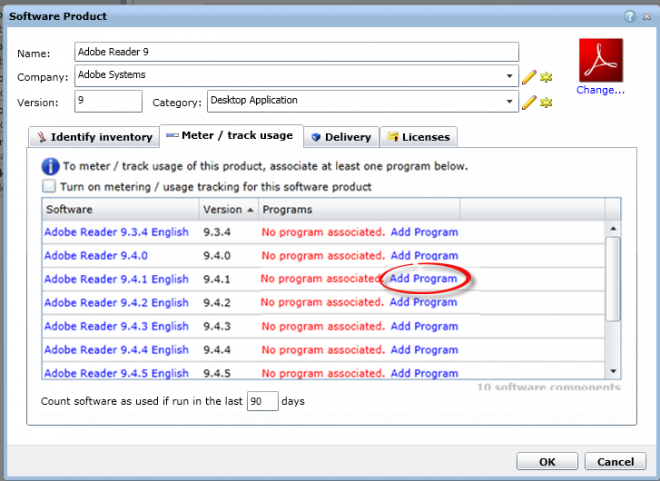Add Program for Adobe Reader 9.3.4
Viewport: 660px width, 481px height.
[x=424, y=232]
